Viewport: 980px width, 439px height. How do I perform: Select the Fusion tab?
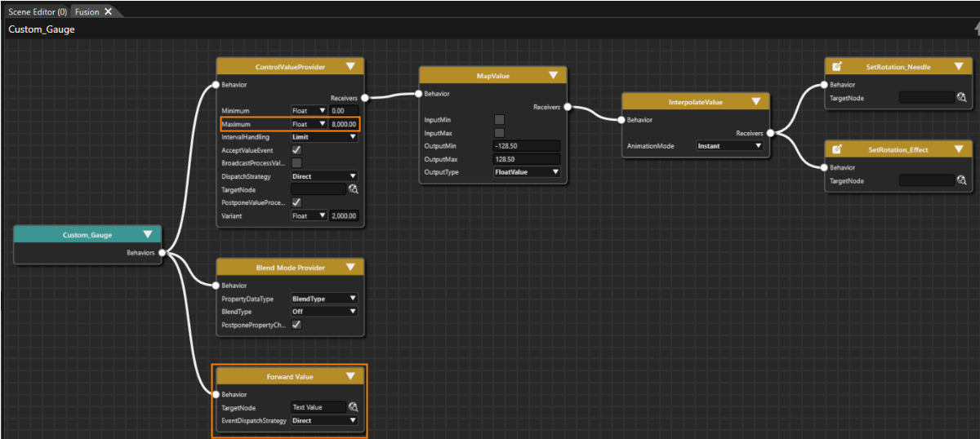87,11
